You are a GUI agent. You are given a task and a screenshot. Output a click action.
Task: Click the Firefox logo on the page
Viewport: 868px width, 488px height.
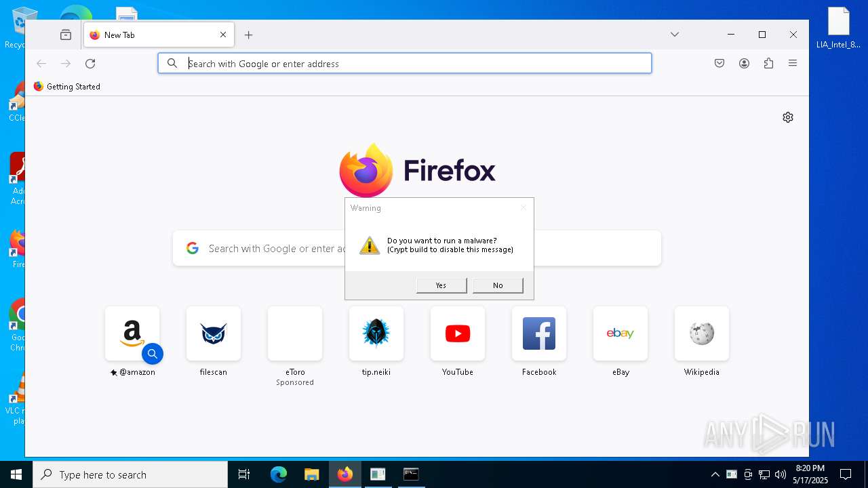(x=417, y=170)
